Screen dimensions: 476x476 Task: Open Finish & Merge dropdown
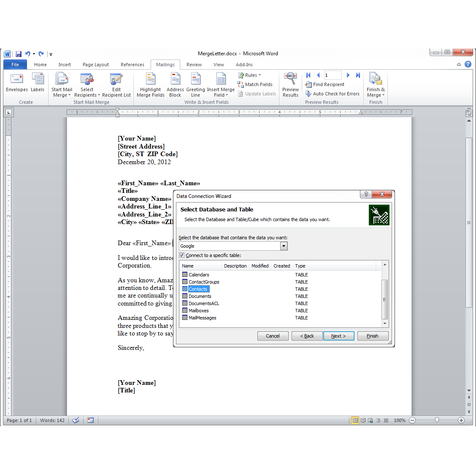point(376,85)
